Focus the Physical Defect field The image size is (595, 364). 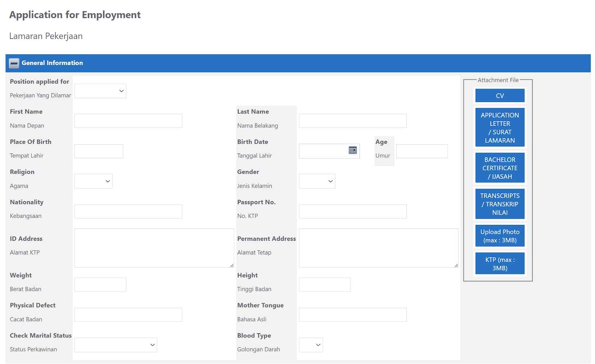pos(128,315)
